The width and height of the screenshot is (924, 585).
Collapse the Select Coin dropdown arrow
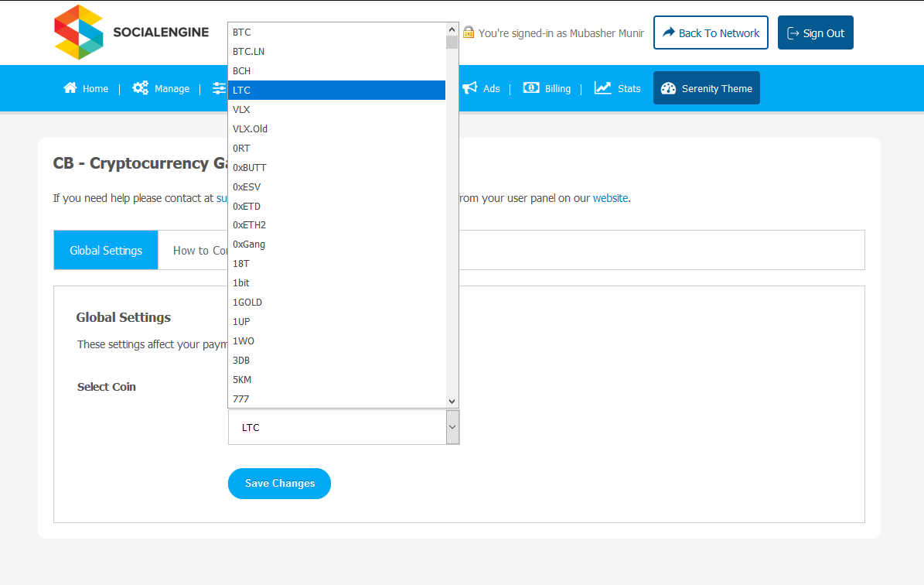[x=452, y=427]
